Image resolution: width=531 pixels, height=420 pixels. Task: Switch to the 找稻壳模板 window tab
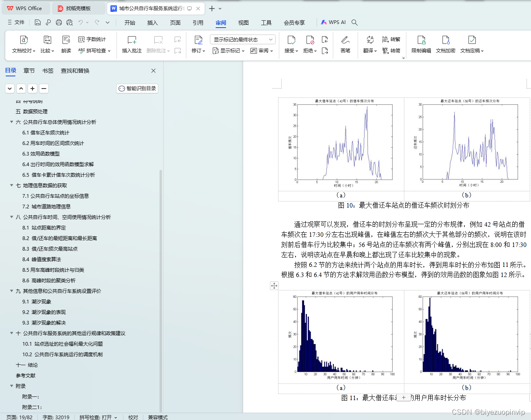78,8
